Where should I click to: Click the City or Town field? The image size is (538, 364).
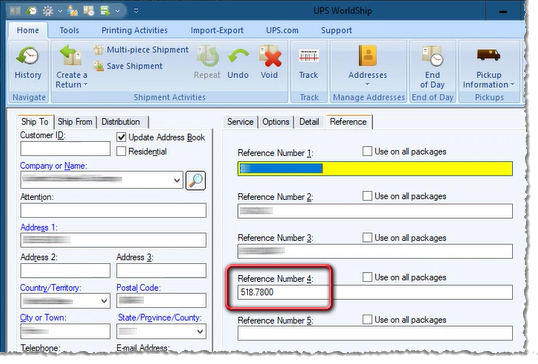(x=65, y=331)
